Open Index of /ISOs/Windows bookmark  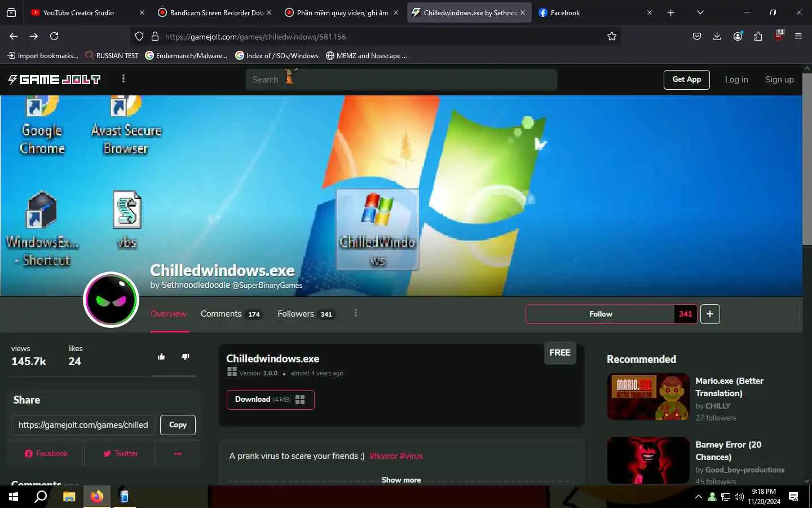point(277,55)
